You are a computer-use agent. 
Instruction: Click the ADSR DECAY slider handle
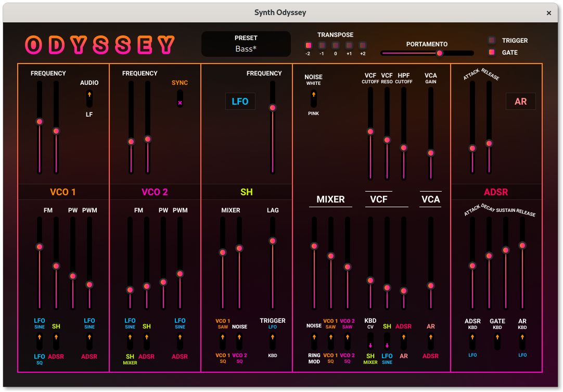(x=489, y=256)
